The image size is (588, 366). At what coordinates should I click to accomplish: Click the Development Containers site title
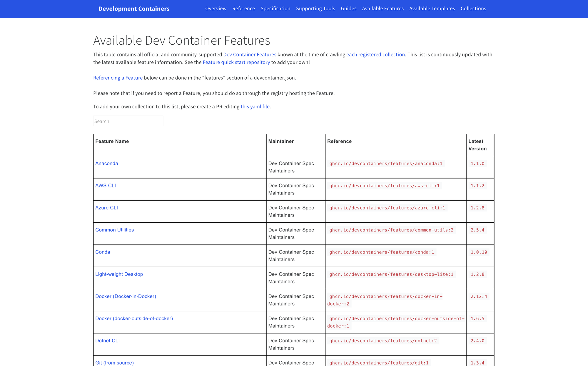(x=134, y=9)
